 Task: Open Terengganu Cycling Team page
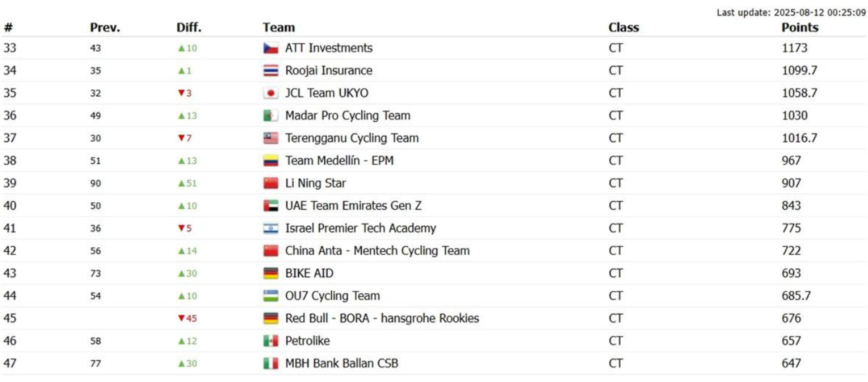coord(352,138)
